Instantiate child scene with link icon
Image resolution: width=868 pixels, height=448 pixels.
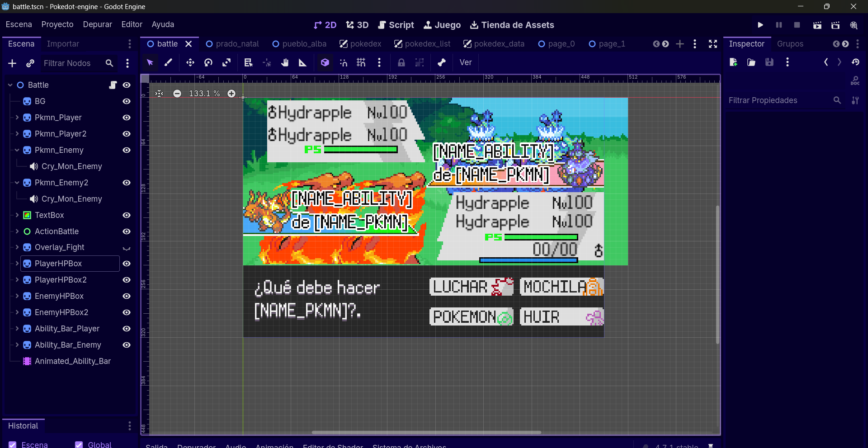click(30, 63)
